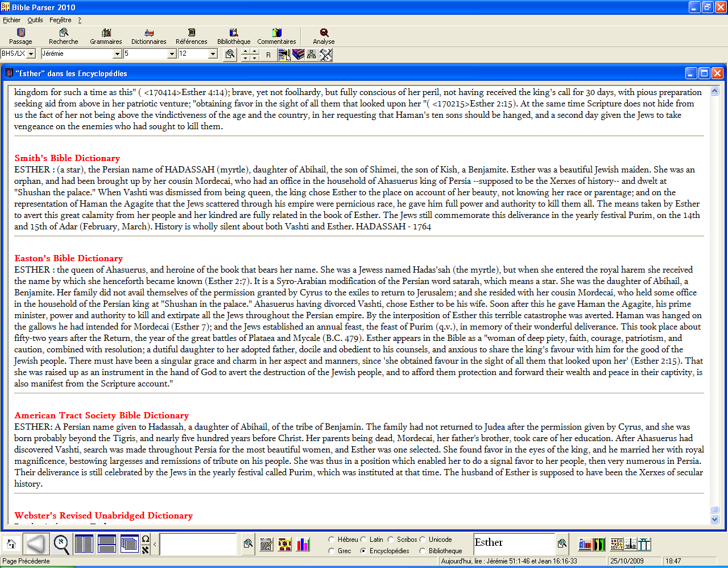This screenshot has width=728, height=568.
Task: Select the Bibliotheque radio button
Action: click(x=423, y=551)
